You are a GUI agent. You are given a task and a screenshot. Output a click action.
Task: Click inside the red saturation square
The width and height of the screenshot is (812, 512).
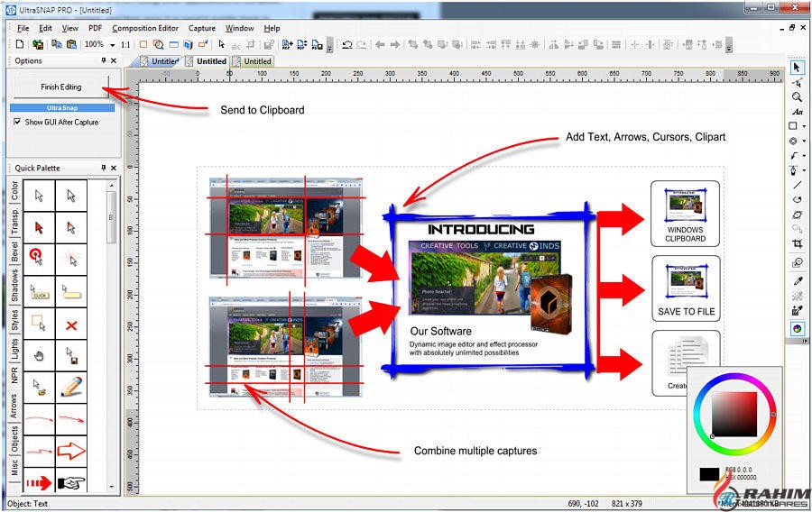coord(734,415)
